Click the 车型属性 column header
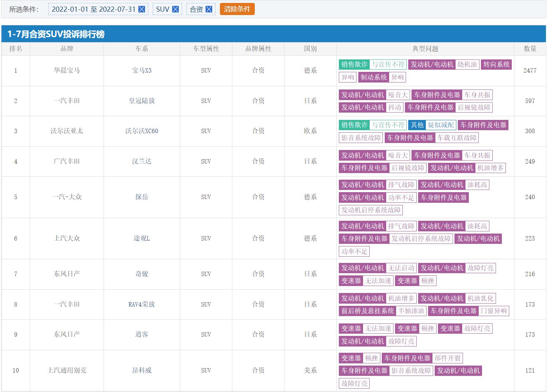The image size is (547, 392). pos(206,49)
